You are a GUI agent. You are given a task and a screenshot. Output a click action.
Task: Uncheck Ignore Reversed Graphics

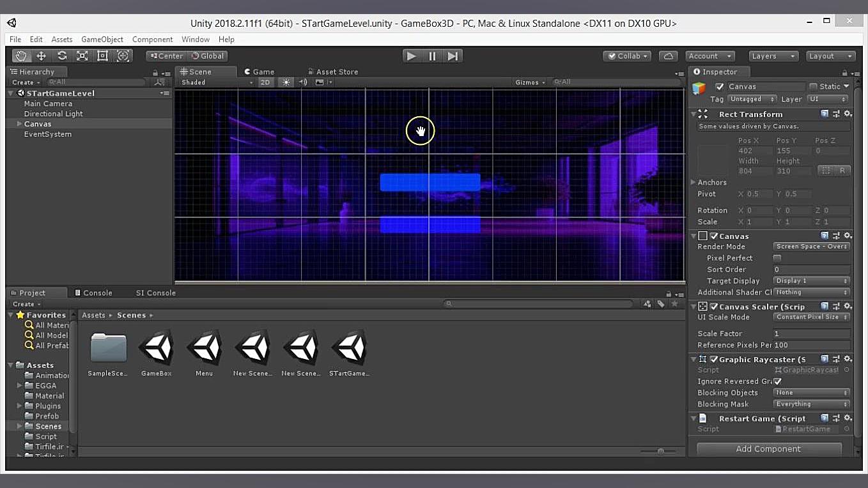point(777,381)
